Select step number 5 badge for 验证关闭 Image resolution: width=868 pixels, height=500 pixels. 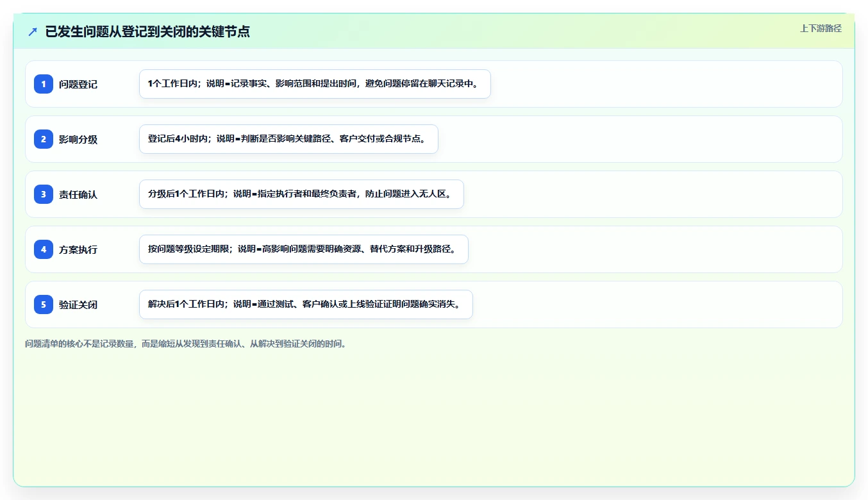coord(44,304)
